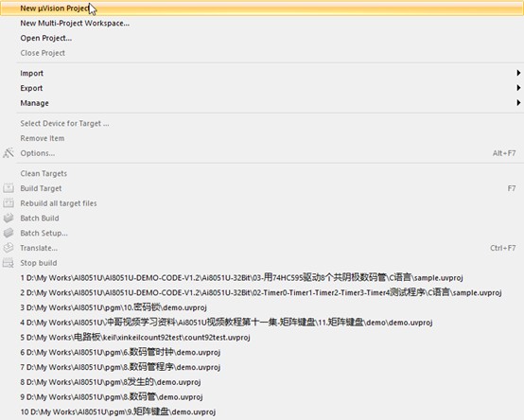This screenshot has width=524, height=420.
Task: Click the Build Target icon
Action: 9,188
